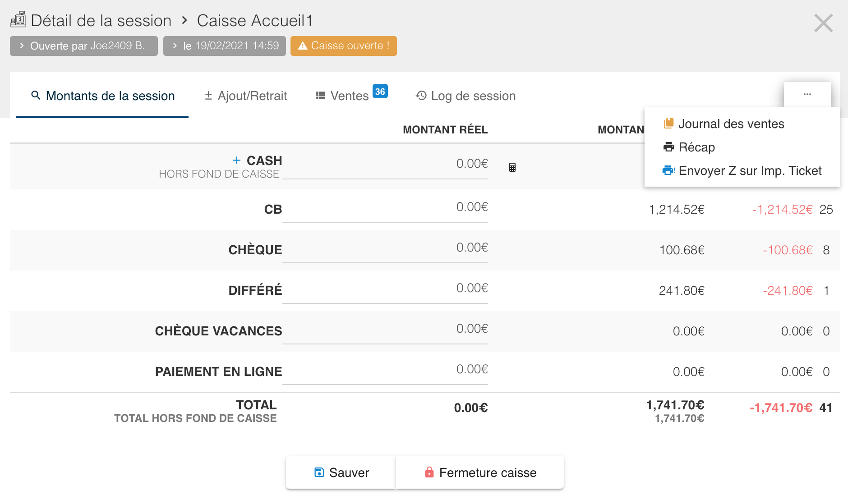Focus the CHÈQUE VACANCES amount field

point(385,330)
